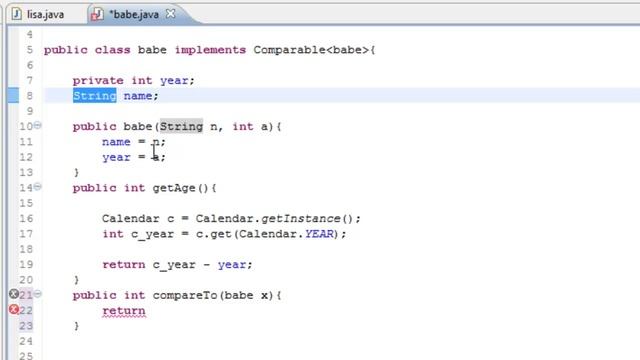Click the red error marker on line 22
Screen dimensions: 640x360
[14, 309]
